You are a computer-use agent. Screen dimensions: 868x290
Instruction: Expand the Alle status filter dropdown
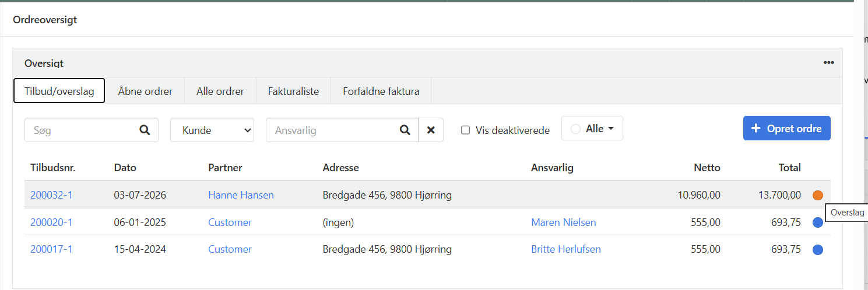point(592,129)
